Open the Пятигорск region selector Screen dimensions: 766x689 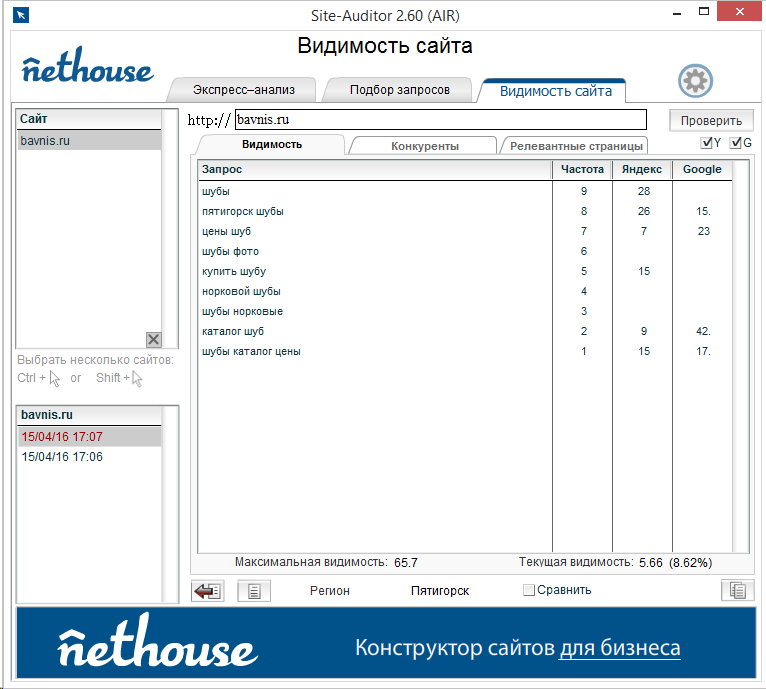pos(440,591)
